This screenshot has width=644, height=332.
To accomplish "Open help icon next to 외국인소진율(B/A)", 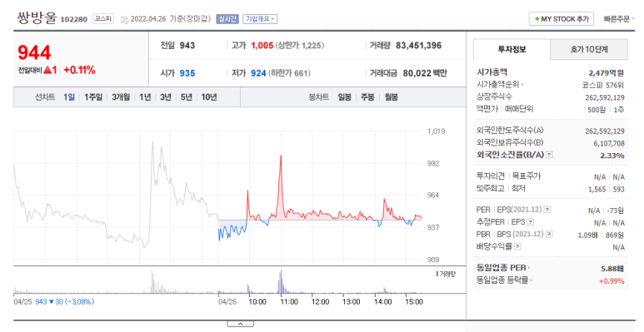I will click(549, 155).
